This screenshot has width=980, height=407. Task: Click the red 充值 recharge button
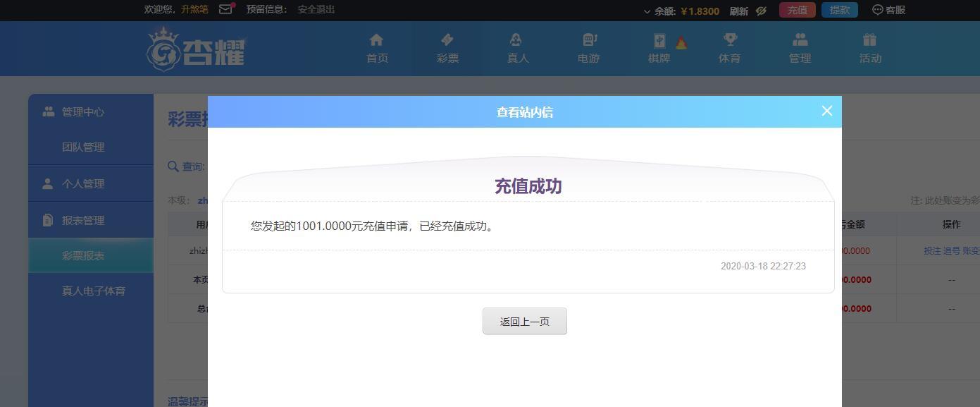798,10
